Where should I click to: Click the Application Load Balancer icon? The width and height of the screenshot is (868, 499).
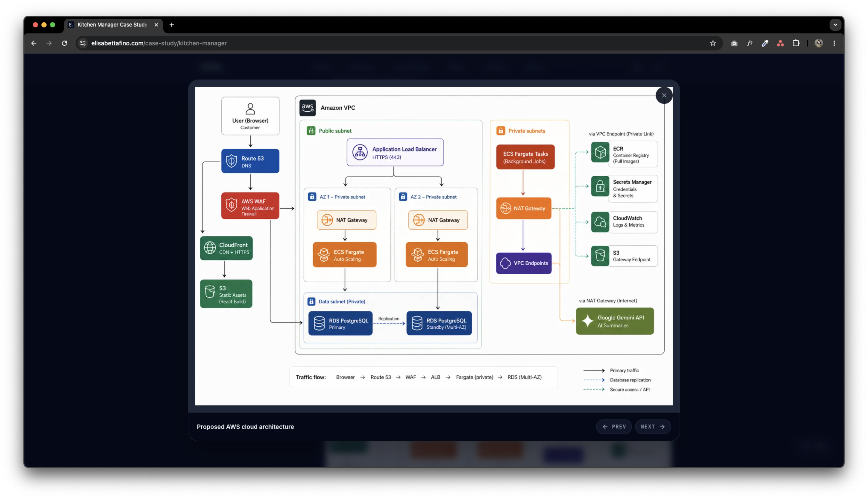360,152
